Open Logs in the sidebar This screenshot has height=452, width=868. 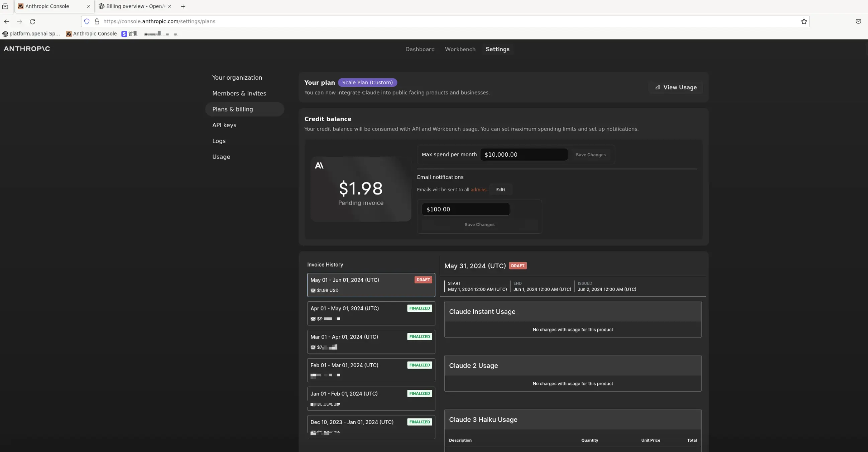pyautogui.click(x=219, y=141)
